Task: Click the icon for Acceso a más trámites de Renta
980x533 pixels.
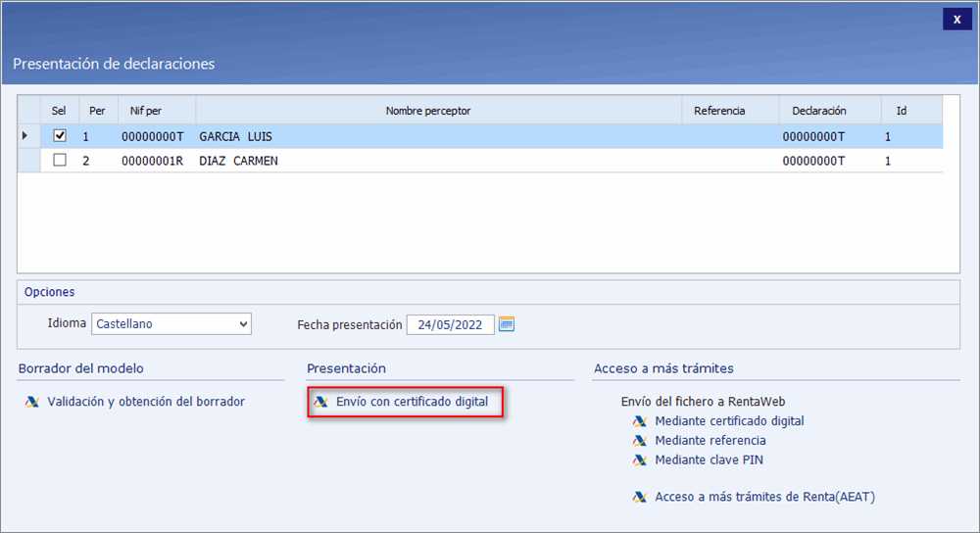Action: click(x=640, y=497)
